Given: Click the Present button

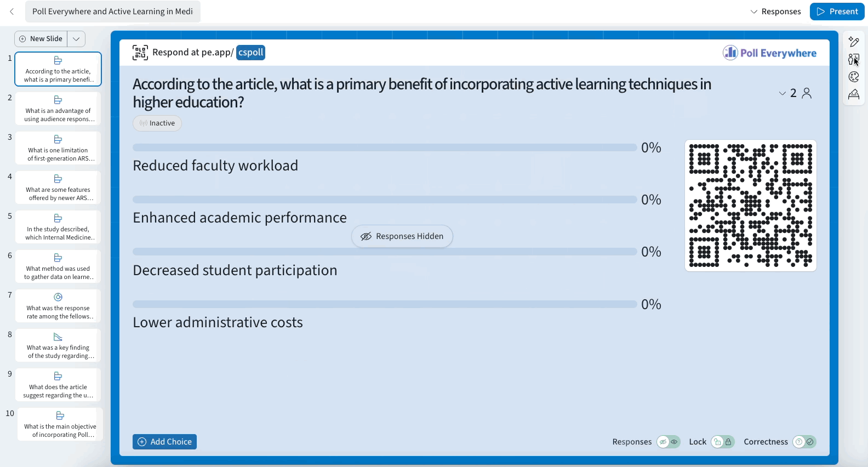Looking at the screenshot, I should click(x=837, y=12).
